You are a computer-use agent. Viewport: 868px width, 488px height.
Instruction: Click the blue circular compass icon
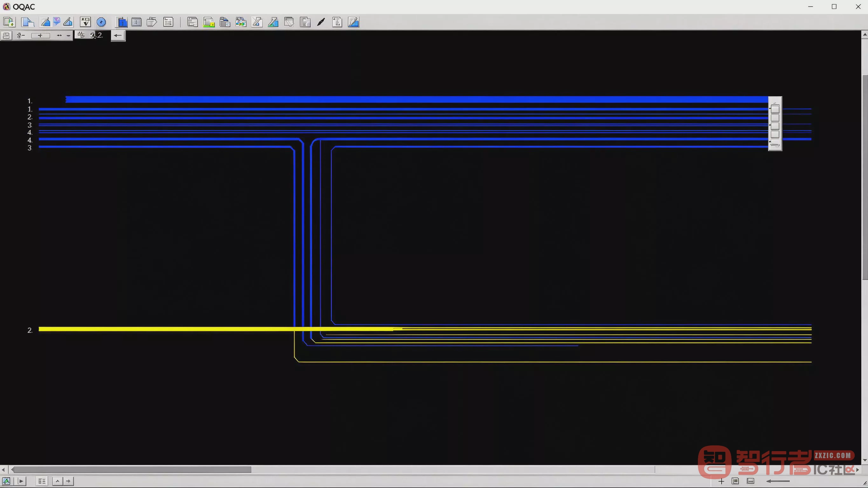(x=101, y=22)
